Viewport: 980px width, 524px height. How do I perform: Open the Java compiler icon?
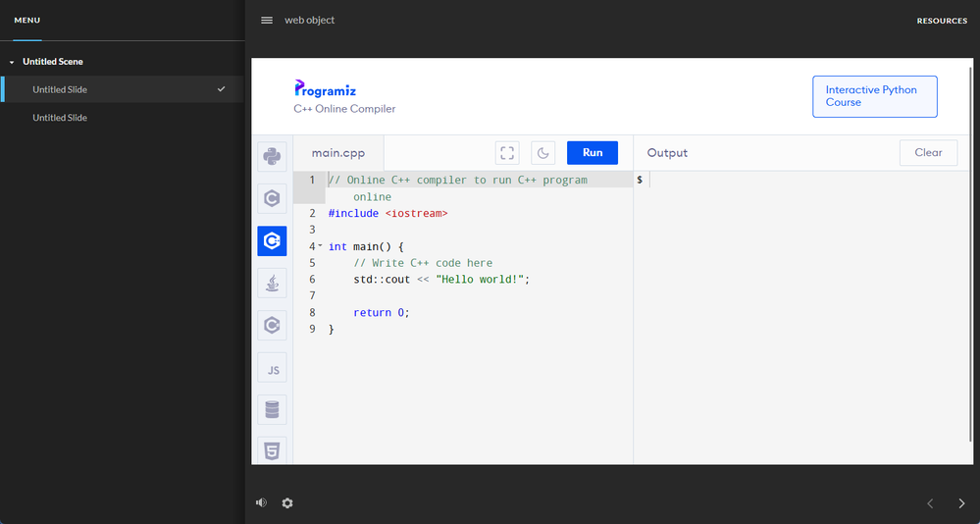point(272,283)
